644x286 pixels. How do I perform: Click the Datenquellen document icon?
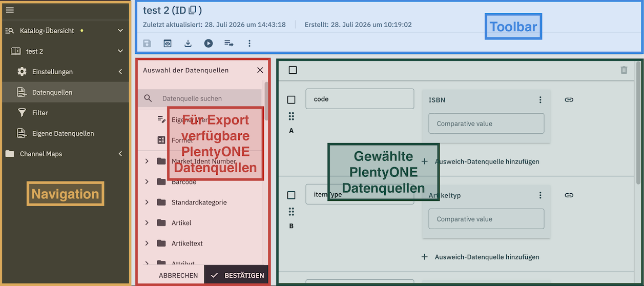point(22,92)
